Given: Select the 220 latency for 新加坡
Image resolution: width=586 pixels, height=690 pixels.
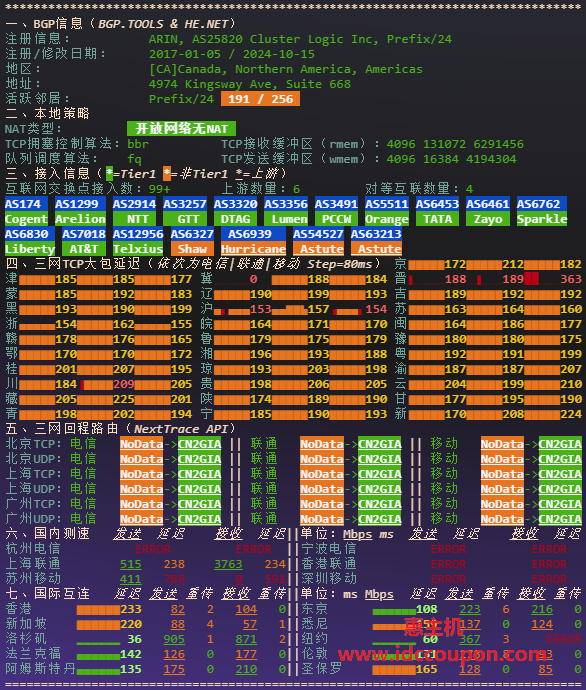Looking at the screenshot, I should pyautogui.click(x=131, y=624).
